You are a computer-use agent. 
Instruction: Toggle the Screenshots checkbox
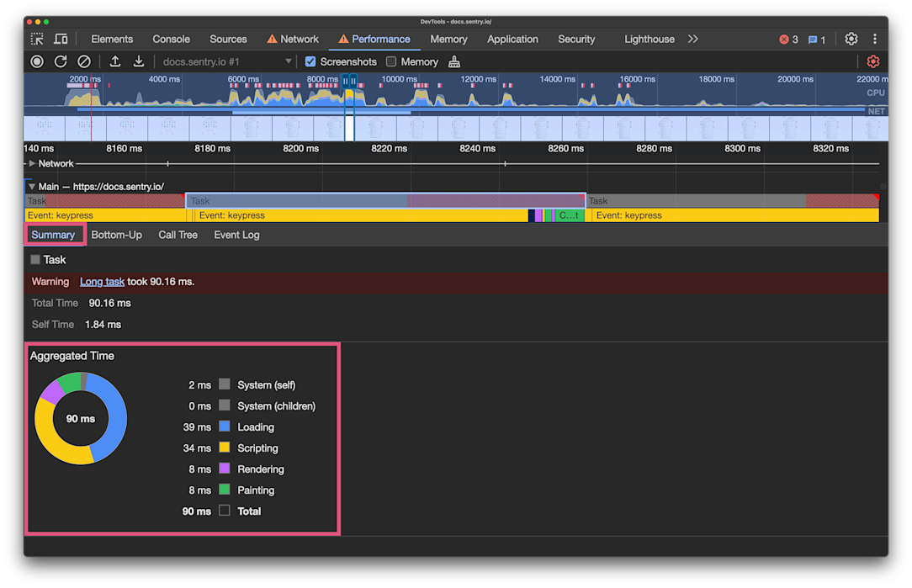[310, 61]
